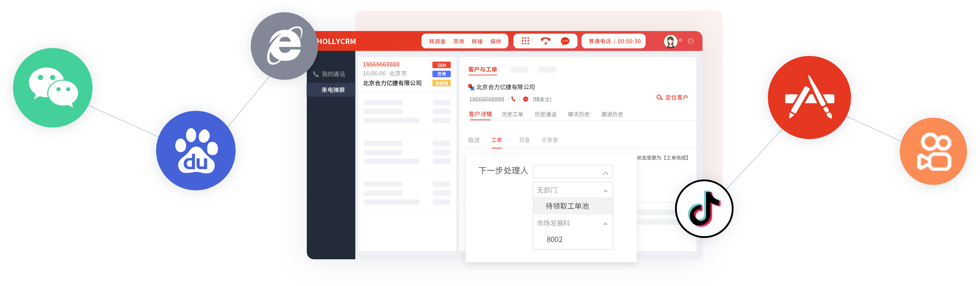Open the chat bubble icon in header
This screenshot has width=980, height=286.
tap(565, 41)
